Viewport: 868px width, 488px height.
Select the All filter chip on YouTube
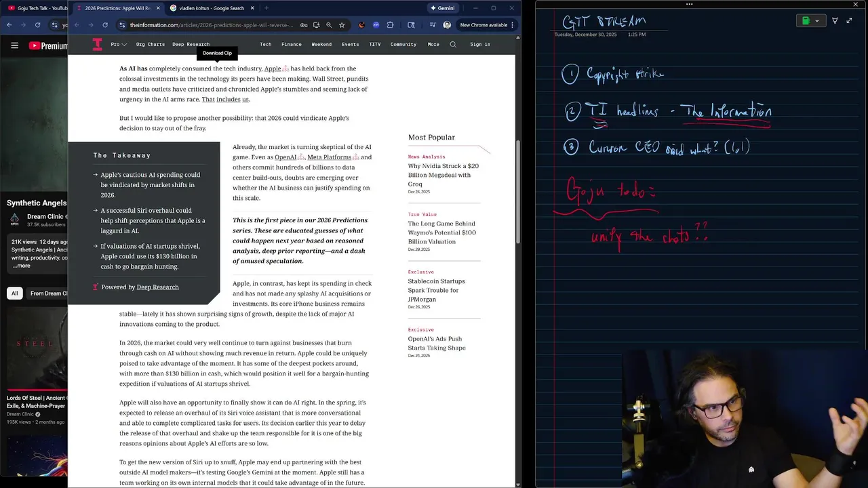pos(14,293)
